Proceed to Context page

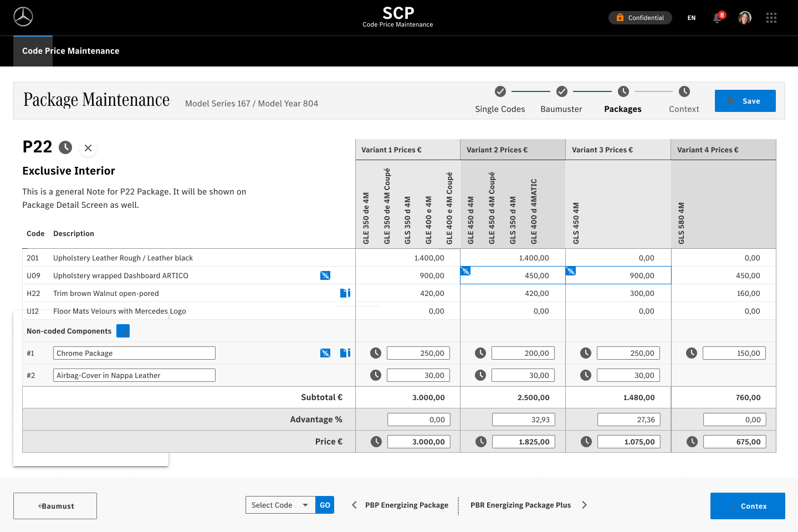click(748, 506)
